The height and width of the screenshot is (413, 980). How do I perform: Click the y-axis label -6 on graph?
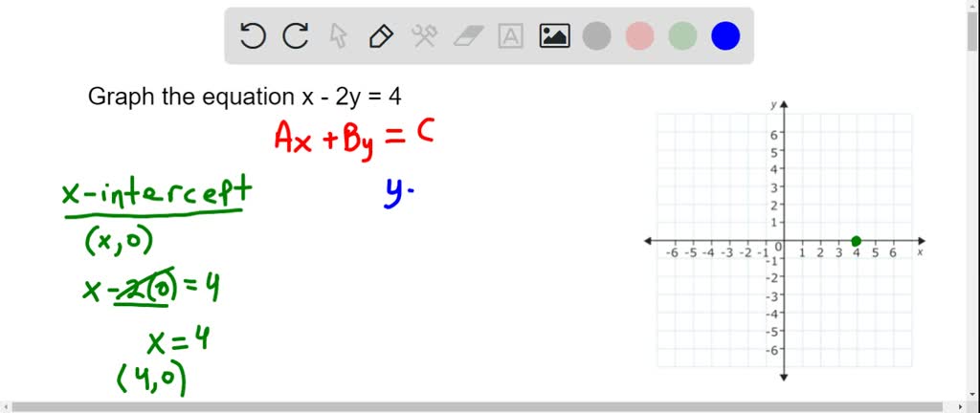pos(771,349)
